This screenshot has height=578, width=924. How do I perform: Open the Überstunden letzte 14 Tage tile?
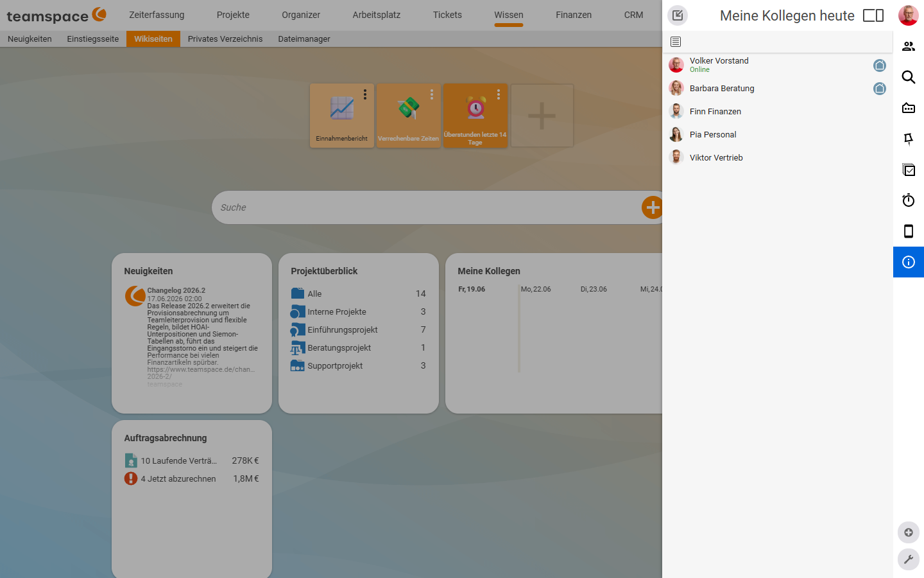click(475, 116)
